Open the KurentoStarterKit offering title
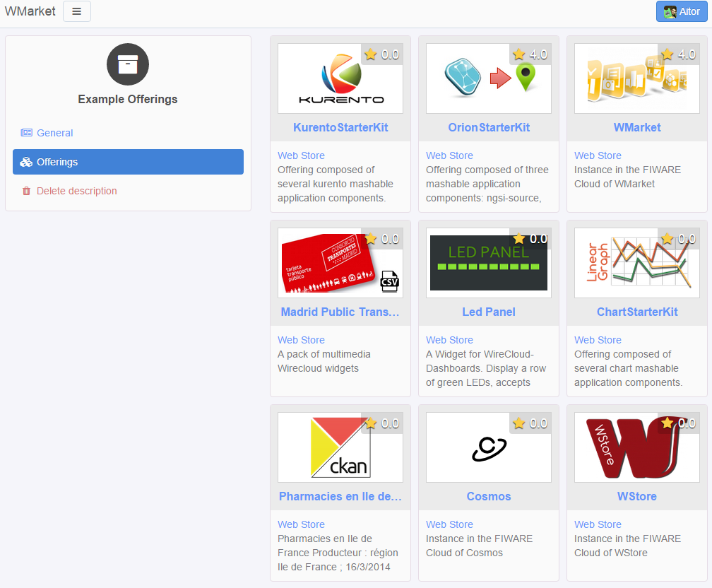This screenshot has width=712, height=588. point(340,128)
